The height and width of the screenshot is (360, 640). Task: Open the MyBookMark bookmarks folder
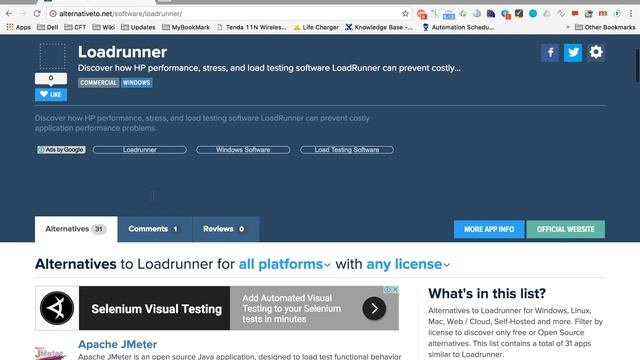click(x=186, y=27)
